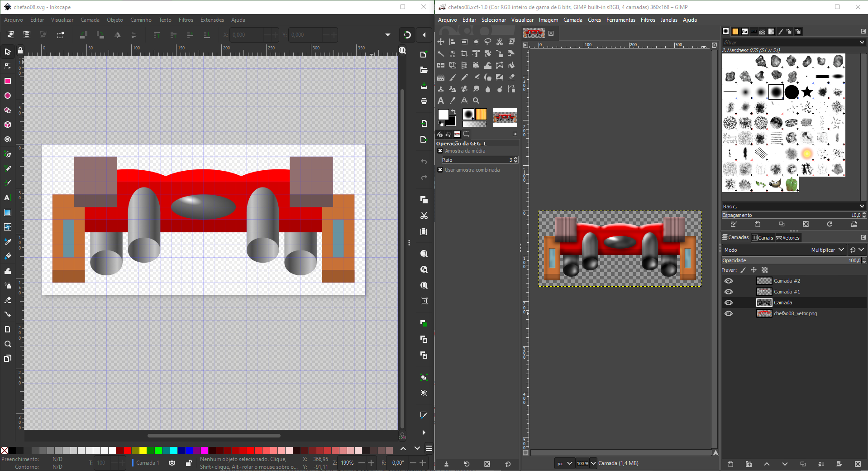Hide the selected Camada layer
Image resolution: width=868 pixels, height=471 pixels.
pyautogui.click(x=729, y=303)
